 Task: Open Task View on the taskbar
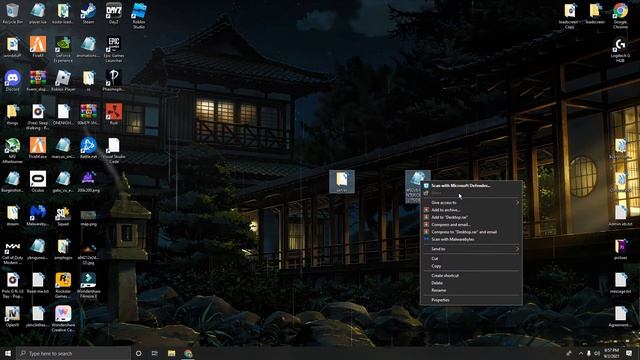pyautogui.click(x=155, y=353)
